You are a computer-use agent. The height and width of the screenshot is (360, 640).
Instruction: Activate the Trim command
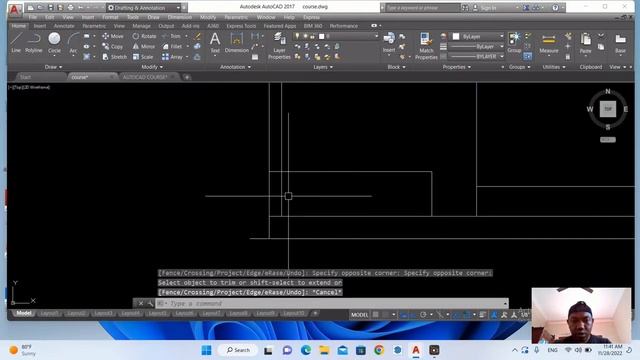[x=171, y=36]
